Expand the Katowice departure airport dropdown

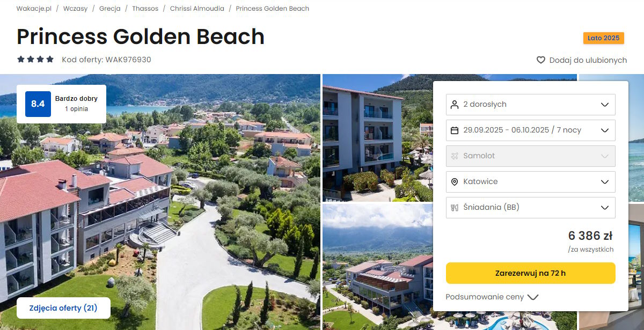pyautogui.click(x=531, y=181)
